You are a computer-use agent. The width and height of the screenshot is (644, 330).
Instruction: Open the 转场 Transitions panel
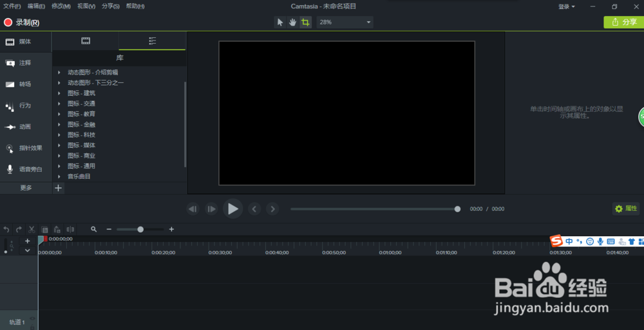coord(26,84)
